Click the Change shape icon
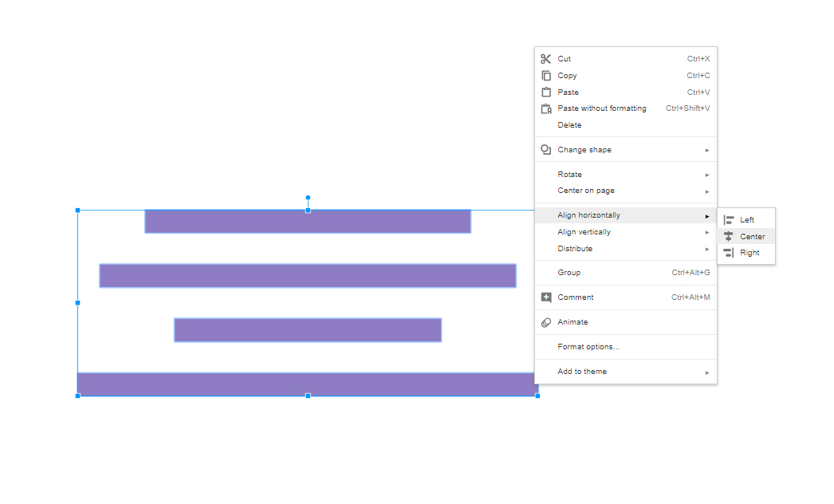 (x=546, y=150)
